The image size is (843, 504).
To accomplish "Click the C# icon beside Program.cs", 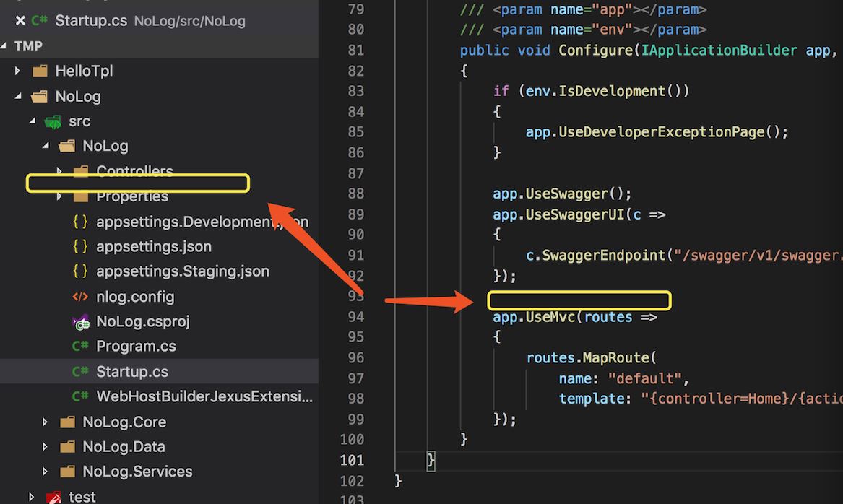I will 80,347.
